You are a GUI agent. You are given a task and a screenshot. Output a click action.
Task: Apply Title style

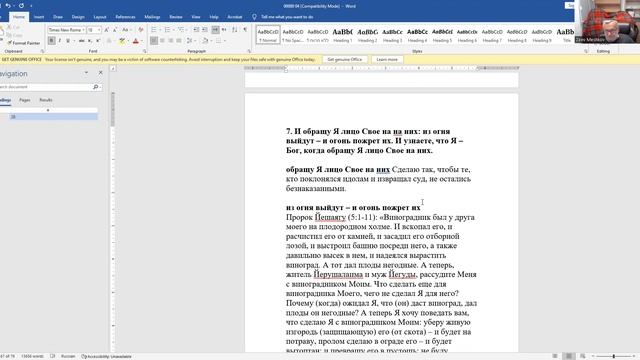[x=566, y=35]
